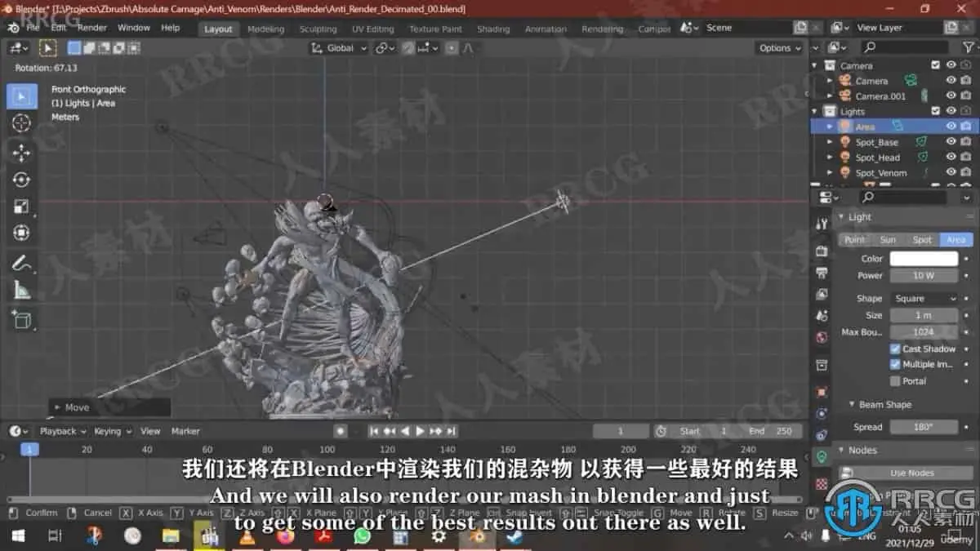This screenshot has width=980, height=551.
Task: Switch to the Shading workspace tab
Action: click(493, 29)
